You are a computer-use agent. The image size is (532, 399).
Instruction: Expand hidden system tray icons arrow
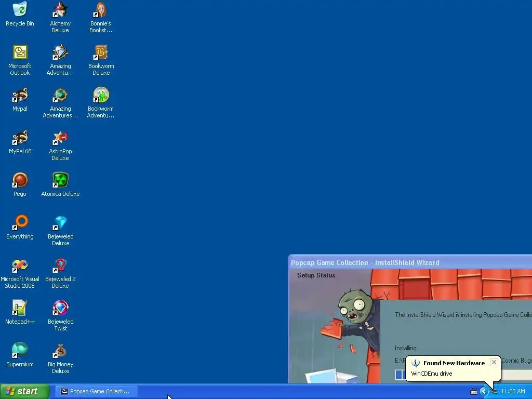coord(484,391)
